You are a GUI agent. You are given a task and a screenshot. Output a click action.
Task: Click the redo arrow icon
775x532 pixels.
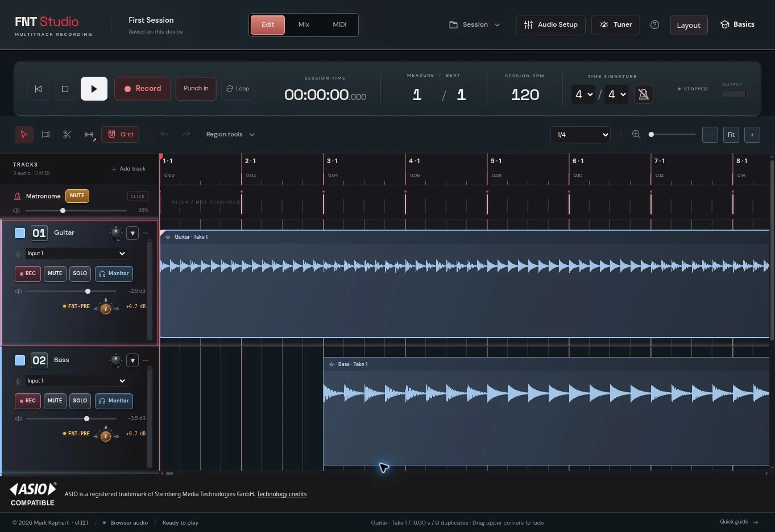coord(186,134)
